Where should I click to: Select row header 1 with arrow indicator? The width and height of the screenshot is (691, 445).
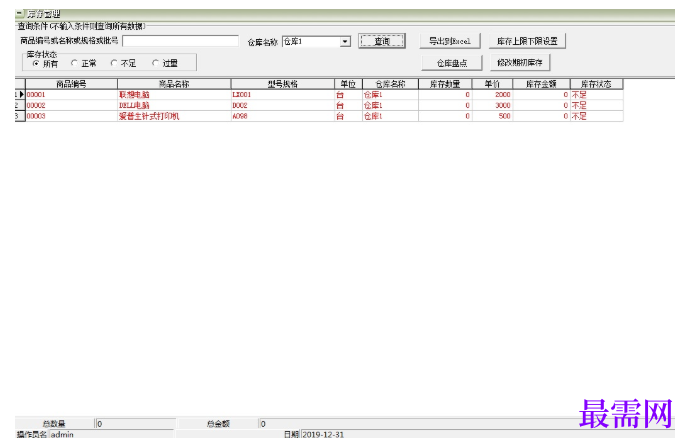pyautogui.click(x=19, y=94)
